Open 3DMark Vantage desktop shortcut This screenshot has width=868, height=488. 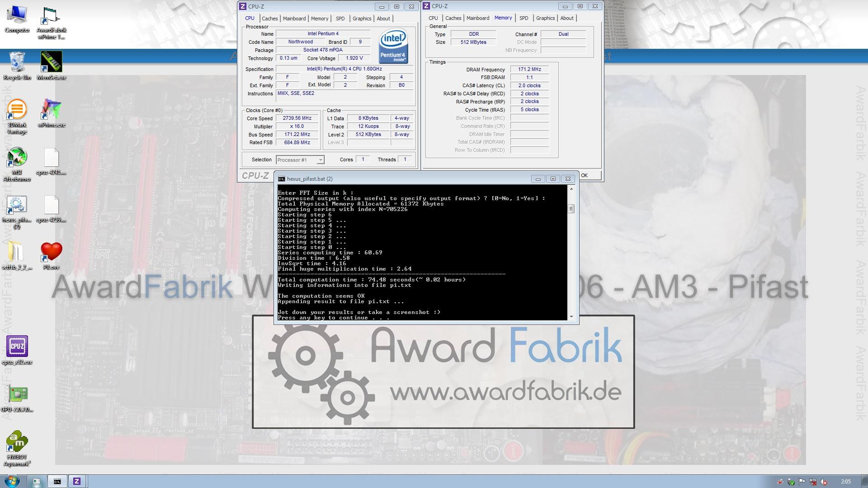pos(17,117)
